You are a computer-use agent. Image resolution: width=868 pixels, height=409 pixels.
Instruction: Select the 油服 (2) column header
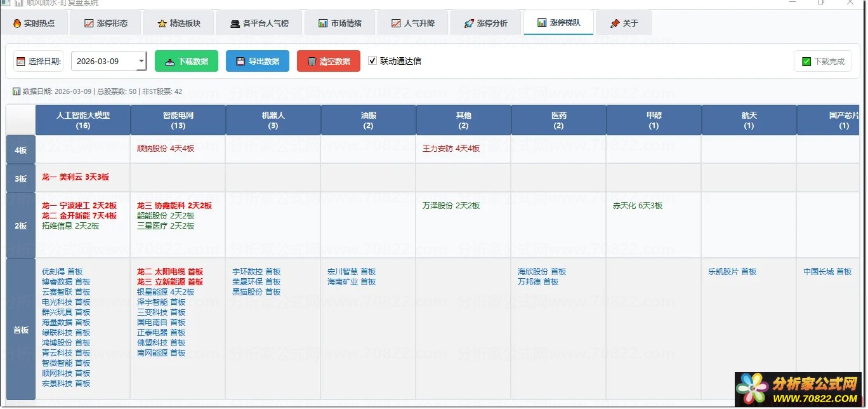click(x=369, y=120)
